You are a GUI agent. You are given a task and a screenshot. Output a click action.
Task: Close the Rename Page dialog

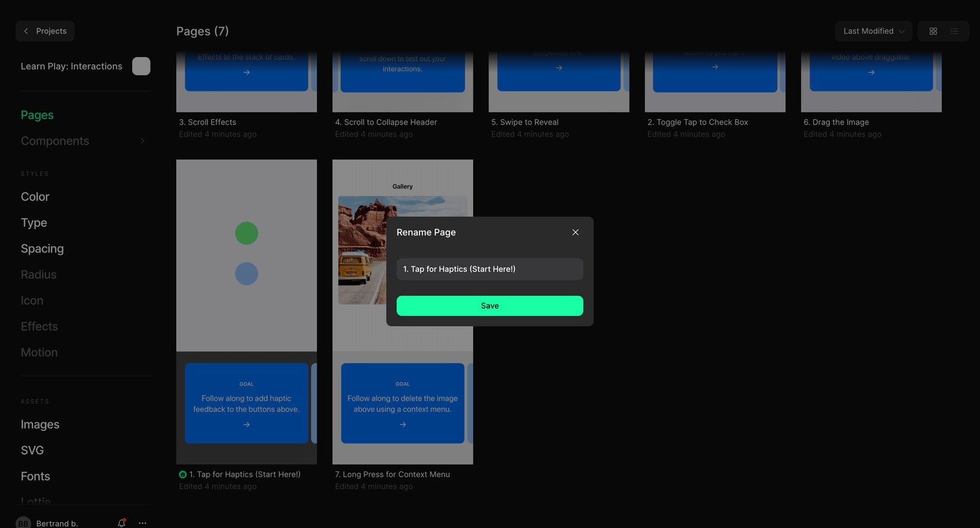[575, 232]
